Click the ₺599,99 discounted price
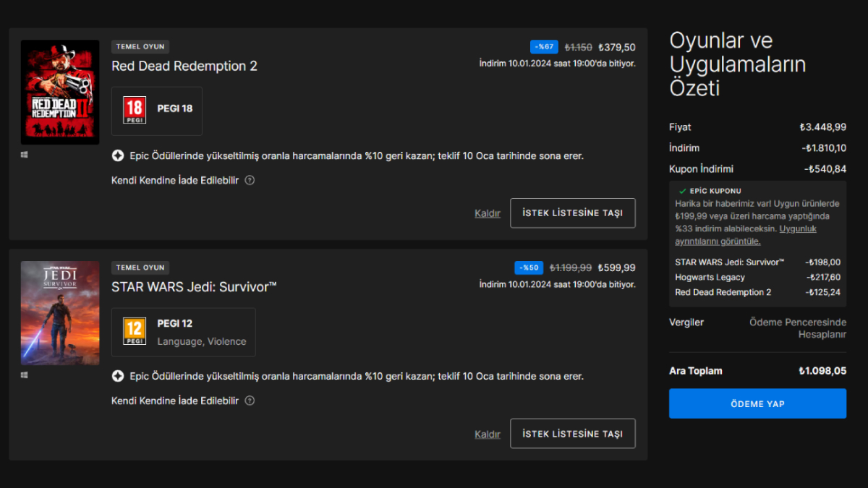This screenshot has height=488, width=868. pos(617,267)
